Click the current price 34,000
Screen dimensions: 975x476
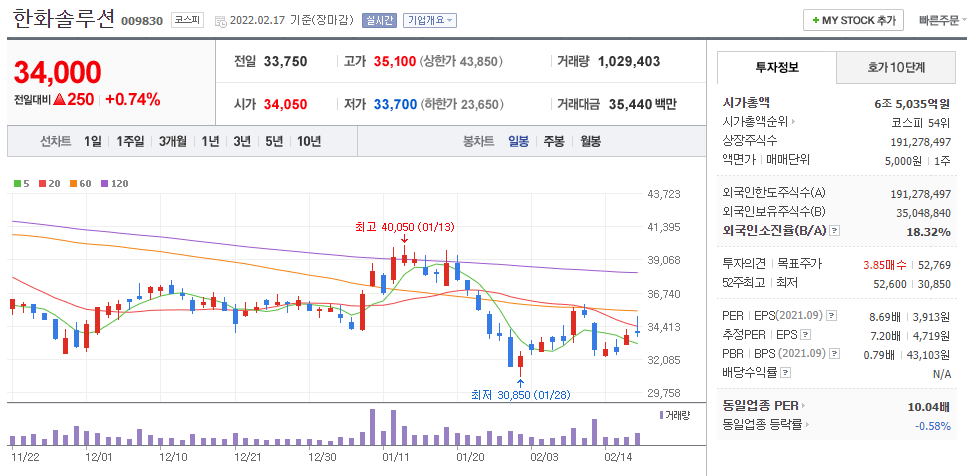pos(57,73)
